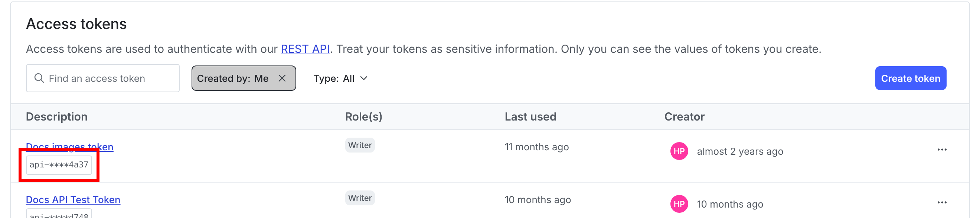980x218 pixels.
Task: Select the masked token value api-****4a37
Action: [59, 165]
